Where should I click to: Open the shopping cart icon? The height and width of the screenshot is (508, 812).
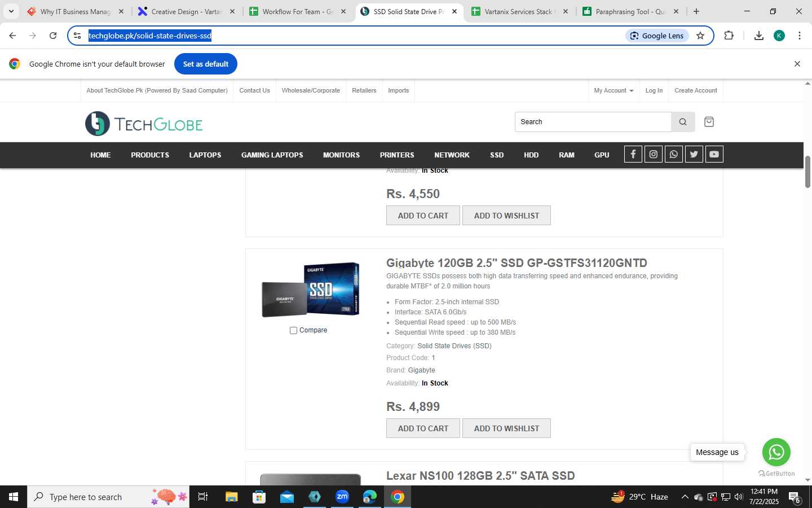(709, 122)
